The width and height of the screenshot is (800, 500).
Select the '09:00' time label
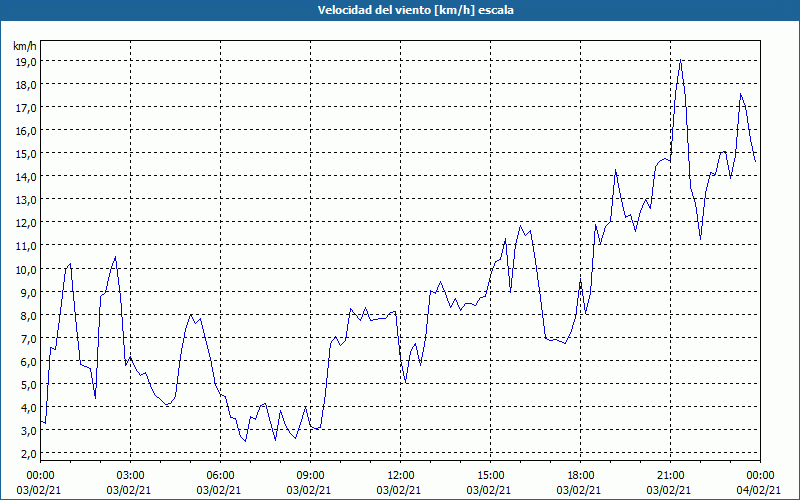[x=310, y=476]
